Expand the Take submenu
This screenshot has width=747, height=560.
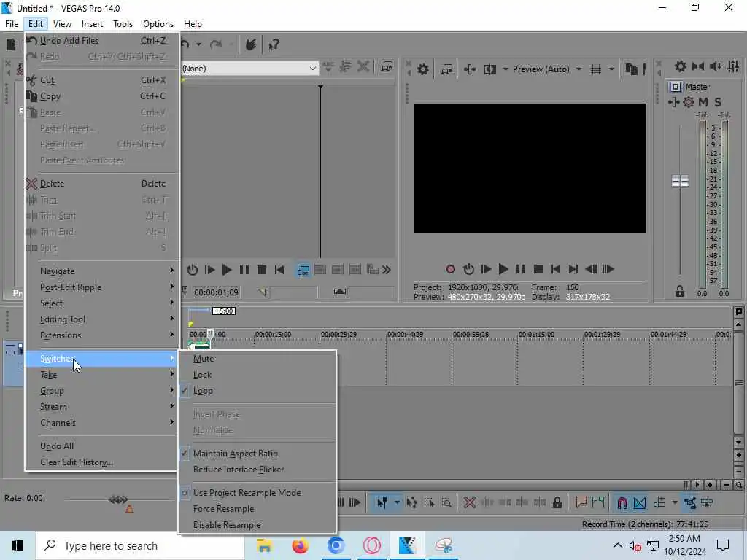coord(101,375)
